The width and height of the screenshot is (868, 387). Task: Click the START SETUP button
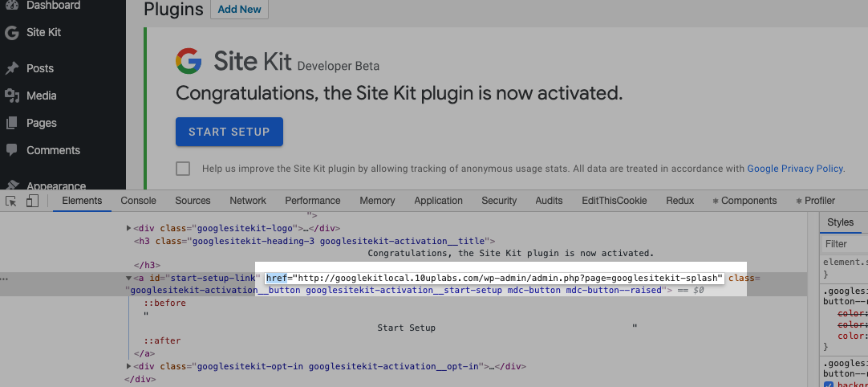tap(229, 132)
